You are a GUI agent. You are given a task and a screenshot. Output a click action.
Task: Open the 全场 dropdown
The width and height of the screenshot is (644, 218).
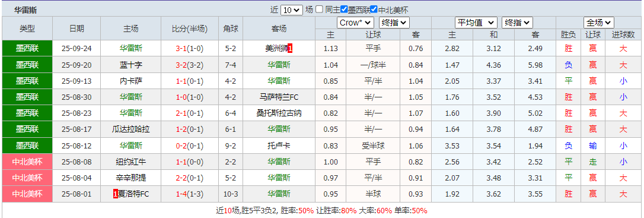(x=599, y=23)
